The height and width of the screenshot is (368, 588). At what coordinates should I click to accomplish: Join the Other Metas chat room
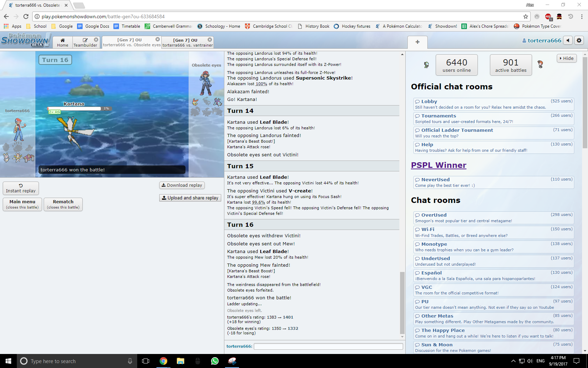(493, 319)
